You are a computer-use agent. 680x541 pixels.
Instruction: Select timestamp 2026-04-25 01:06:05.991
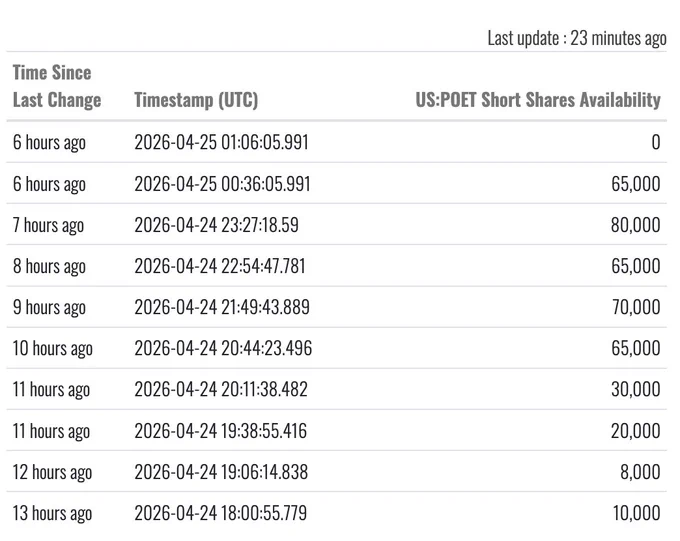[x=221, y=142]
